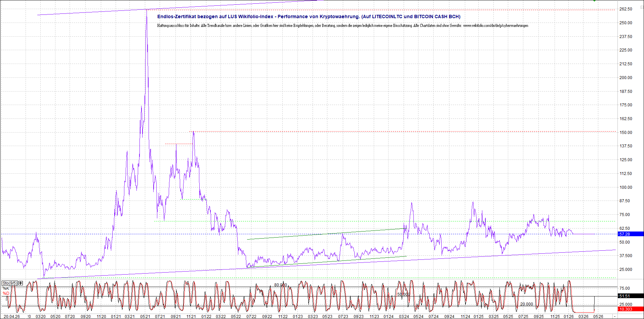Viewport: 644px width, 319px height.
Task: Click the Sto(9/5) indicator label
Action: point(9,283)
